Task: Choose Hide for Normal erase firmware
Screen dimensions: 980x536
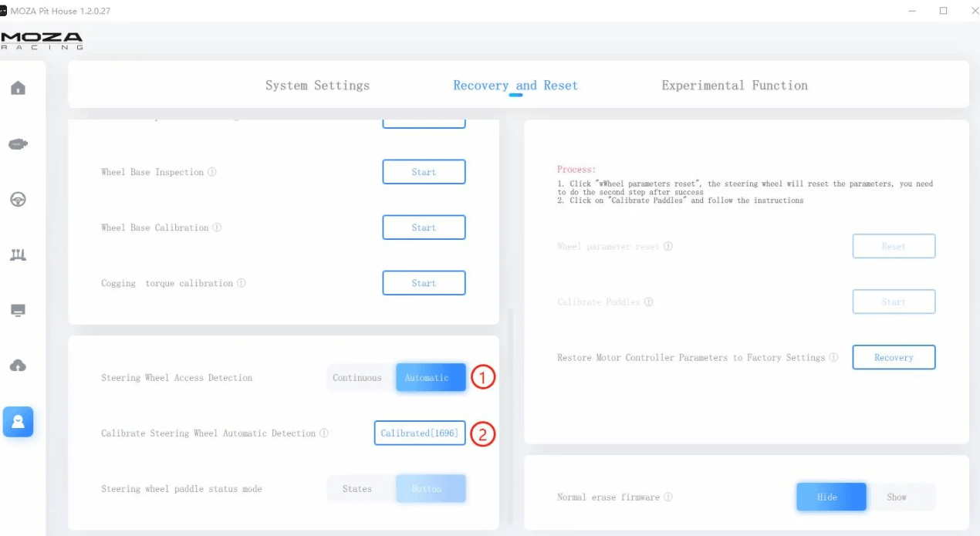Action: click(827, 497)
